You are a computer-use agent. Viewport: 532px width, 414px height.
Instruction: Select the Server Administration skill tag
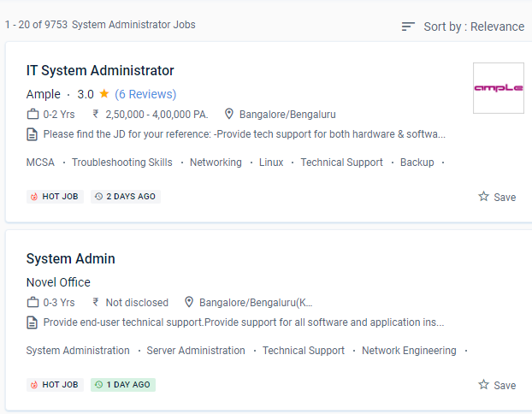click(196, 351)
